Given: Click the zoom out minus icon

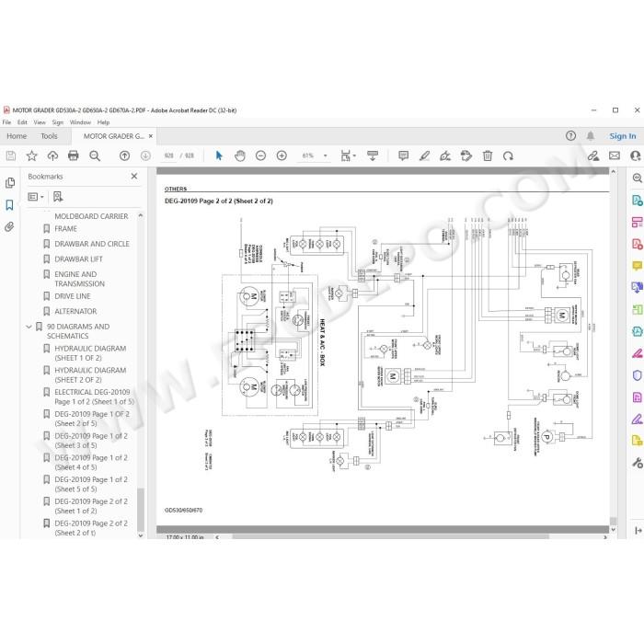Looking at the screenshot, I should 260,155.
